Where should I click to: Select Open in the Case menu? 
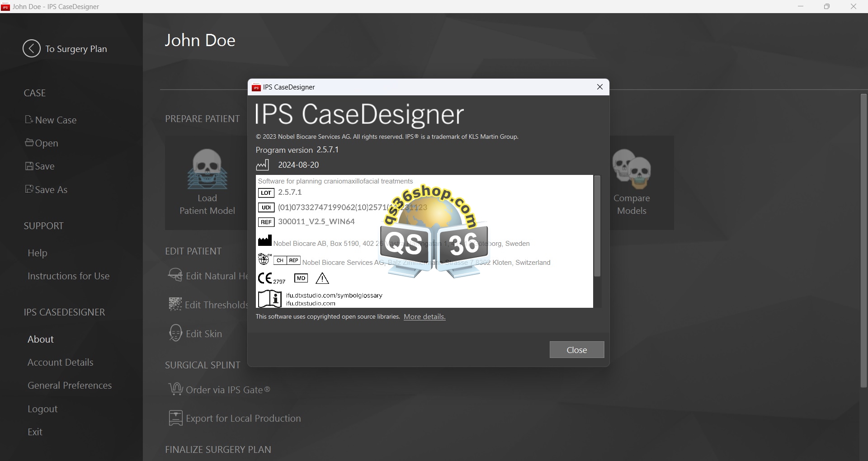coord(42,143)
